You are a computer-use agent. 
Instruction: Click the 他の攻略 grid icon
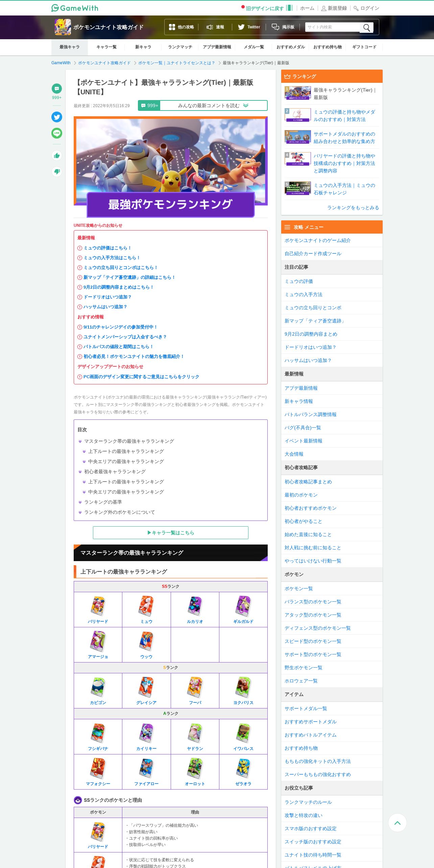172,27
